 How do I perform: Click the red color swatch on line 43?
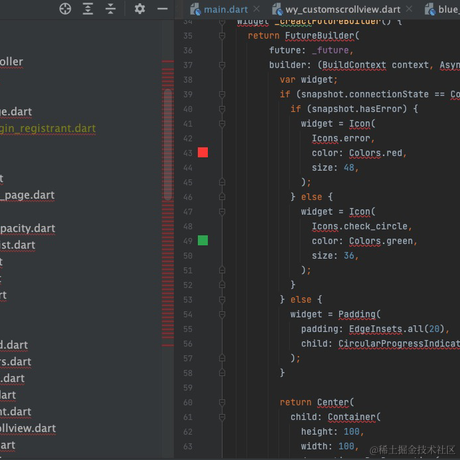click(203, 152)
